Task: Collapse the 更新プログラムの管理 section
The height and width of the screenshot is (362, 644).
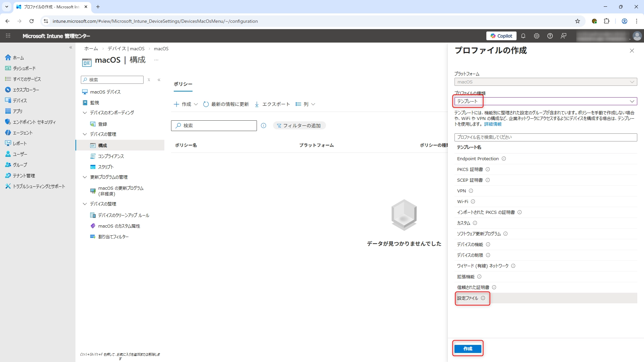Action: click(85, 177)
